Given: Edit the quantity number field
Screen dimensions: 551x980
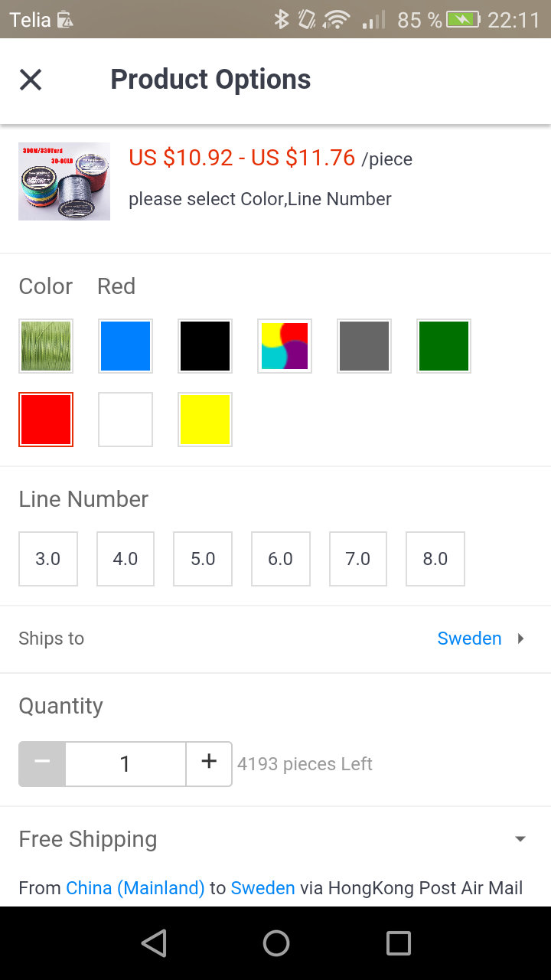Looking at the screenshot, I should [x=126, y=763].
